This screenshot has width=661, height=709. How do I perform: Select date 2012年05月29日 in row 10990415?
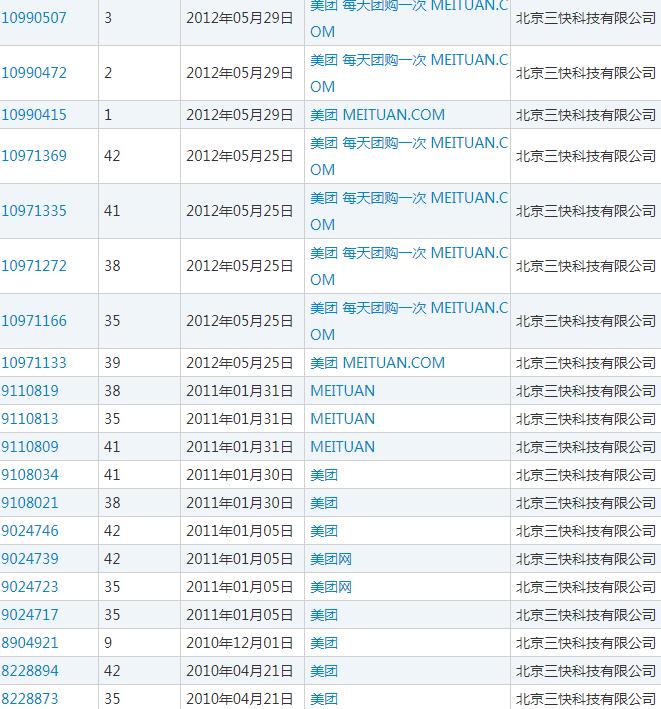pos(240,115)
